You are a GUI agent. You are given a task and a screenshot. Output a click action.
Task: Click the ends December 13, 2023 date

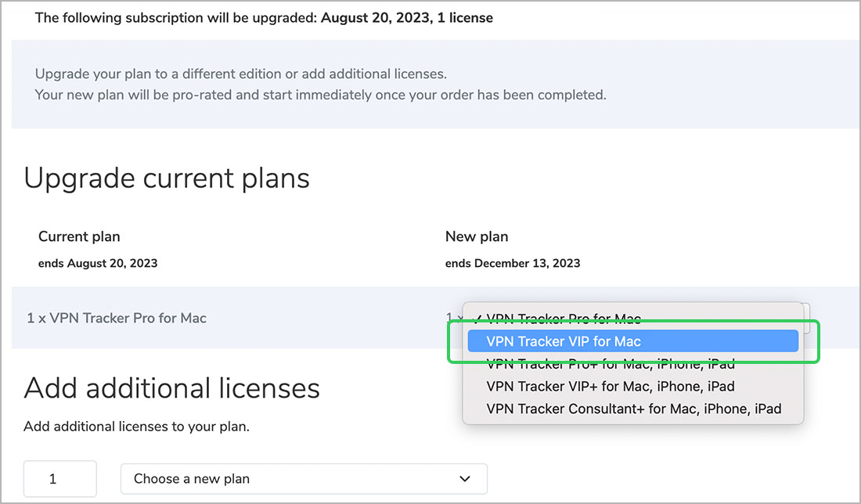[513, 263]
